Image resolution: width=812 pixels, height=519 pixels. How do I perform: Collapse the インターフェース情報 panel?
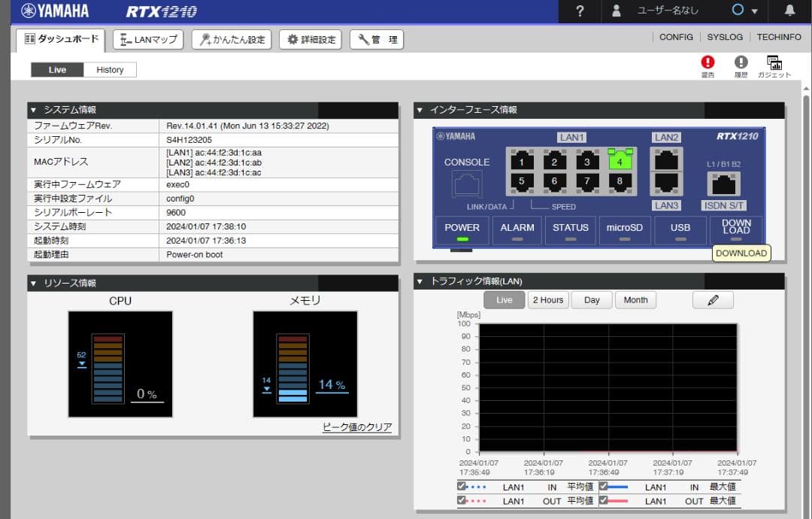pyautogui.click(x=420, y=110)
